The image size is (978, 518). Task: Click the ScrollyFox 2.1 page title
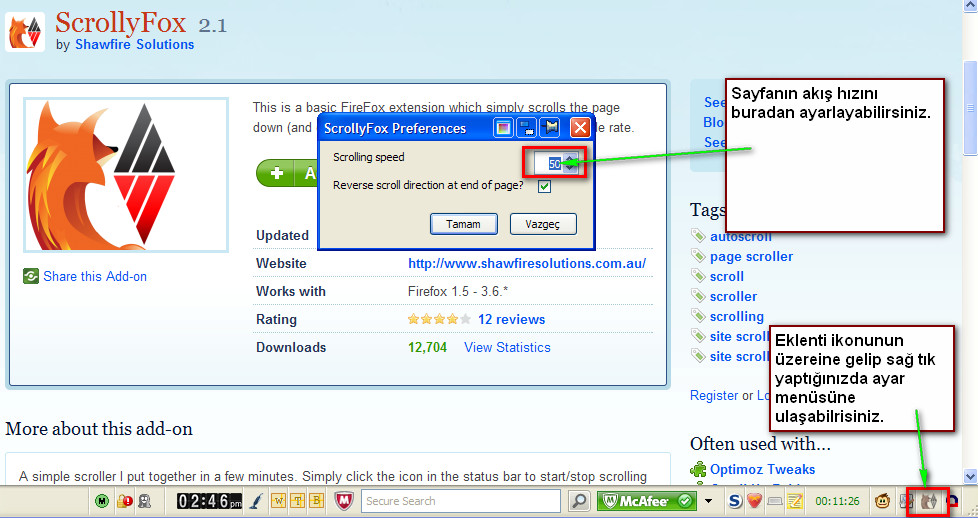click(x=141, y=24)
